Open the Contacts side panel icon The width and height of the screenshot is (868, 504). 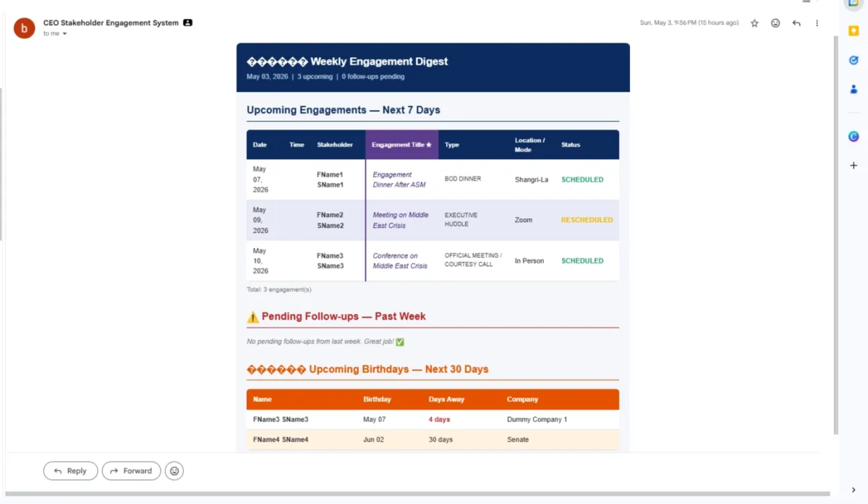[854, 90]
